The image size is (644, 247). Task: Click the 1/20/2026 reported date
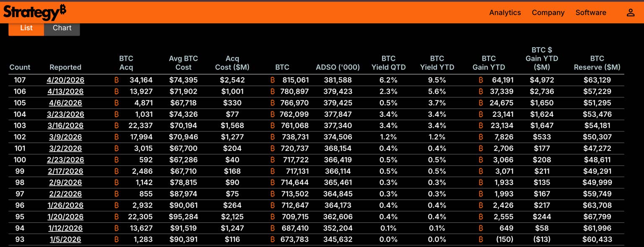point(65,217)
